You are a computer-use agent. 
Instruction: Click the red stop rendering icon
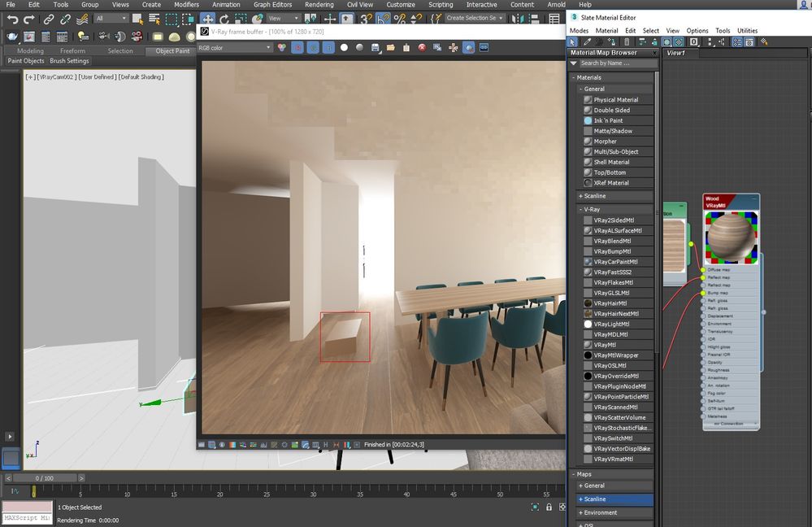coord(422,48)
